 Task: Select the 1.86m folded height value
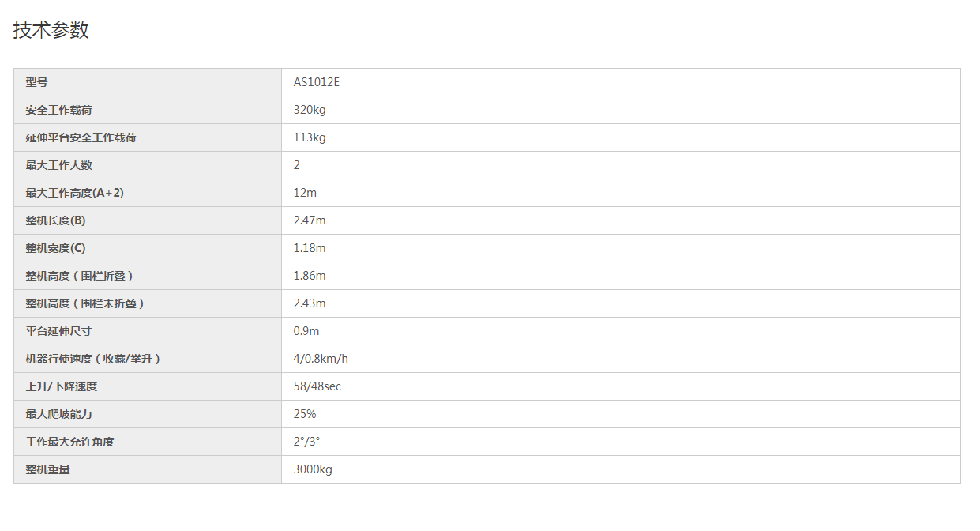[x=310, y=276]
